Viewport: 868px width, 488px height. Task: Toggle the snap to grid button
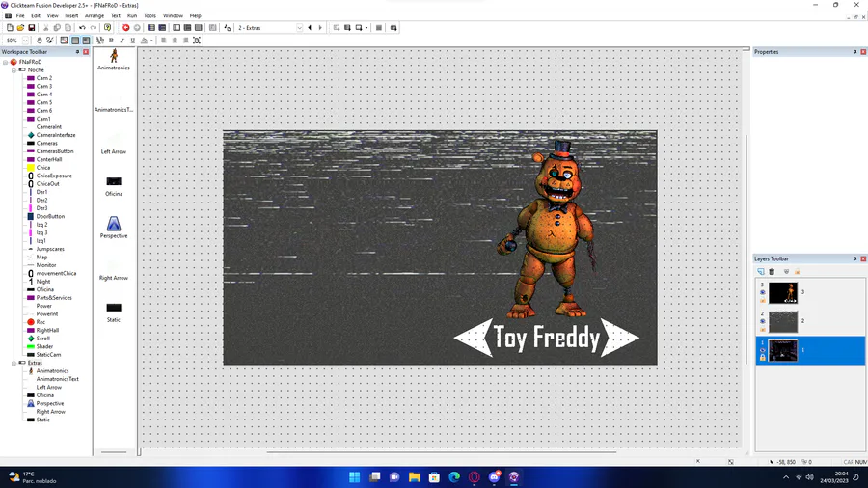click(86, 41)
